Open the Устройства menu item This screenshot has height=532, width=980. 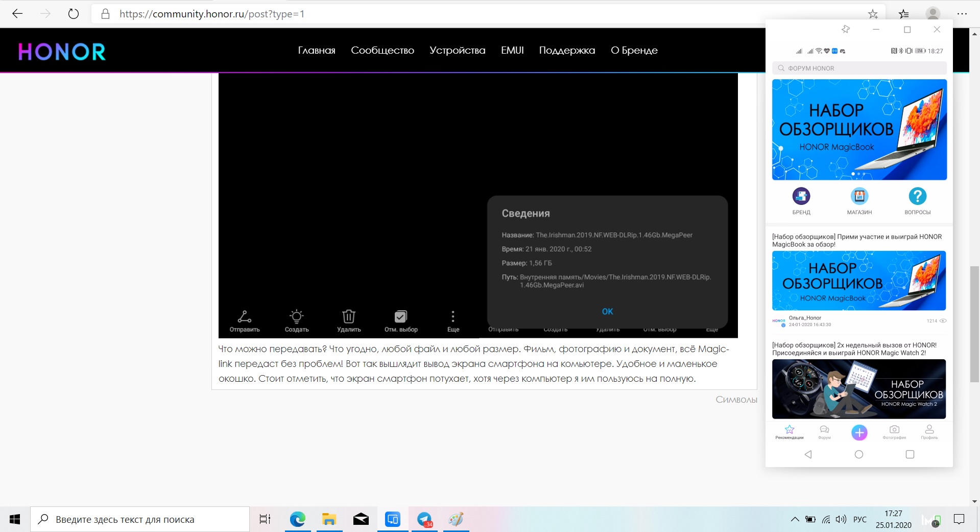(x=458, y=50)
